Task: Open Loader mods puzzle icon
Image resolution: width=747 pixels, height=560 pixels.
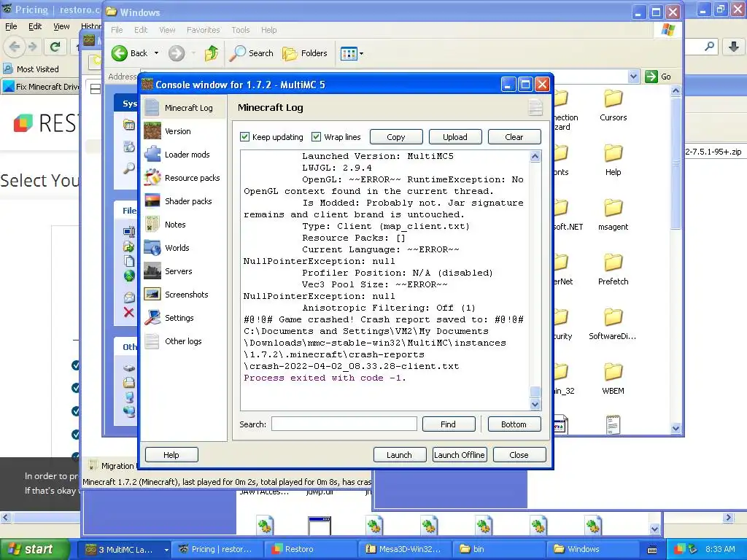Action: click(152, 155)
